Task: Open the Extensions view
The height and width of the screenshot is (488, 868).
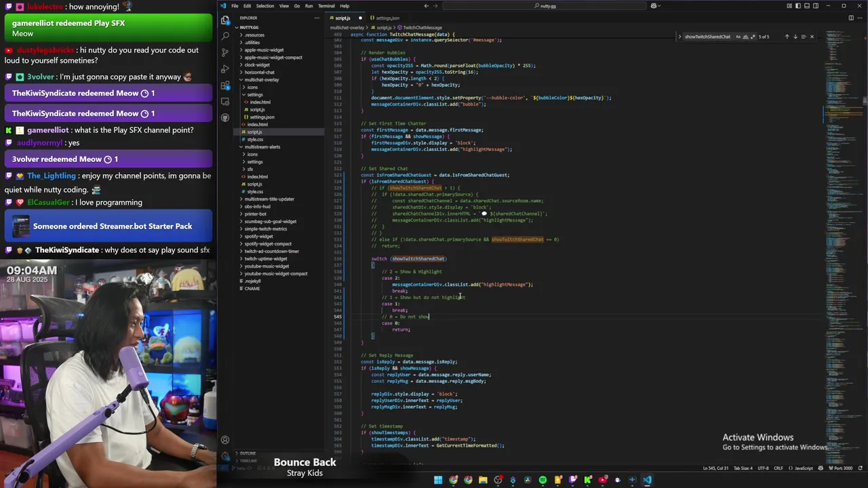Action: 225,85
